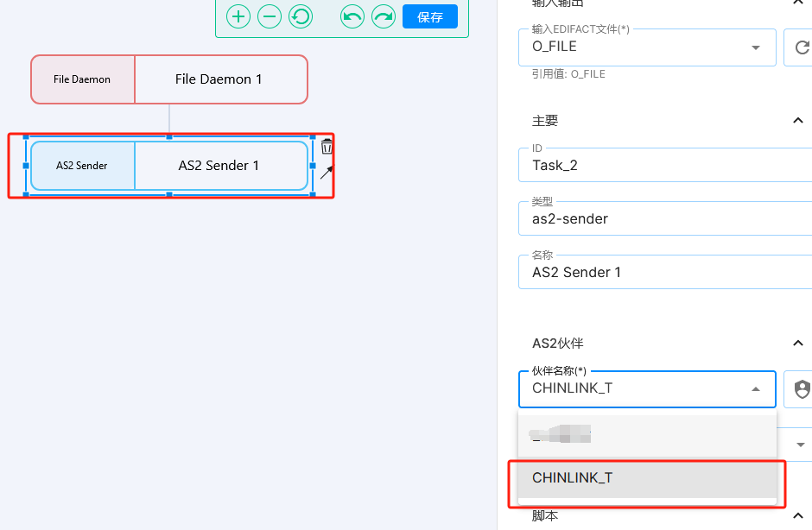
Task: Collapse the 脚本 section chevron
Action: tap(796, 516)
